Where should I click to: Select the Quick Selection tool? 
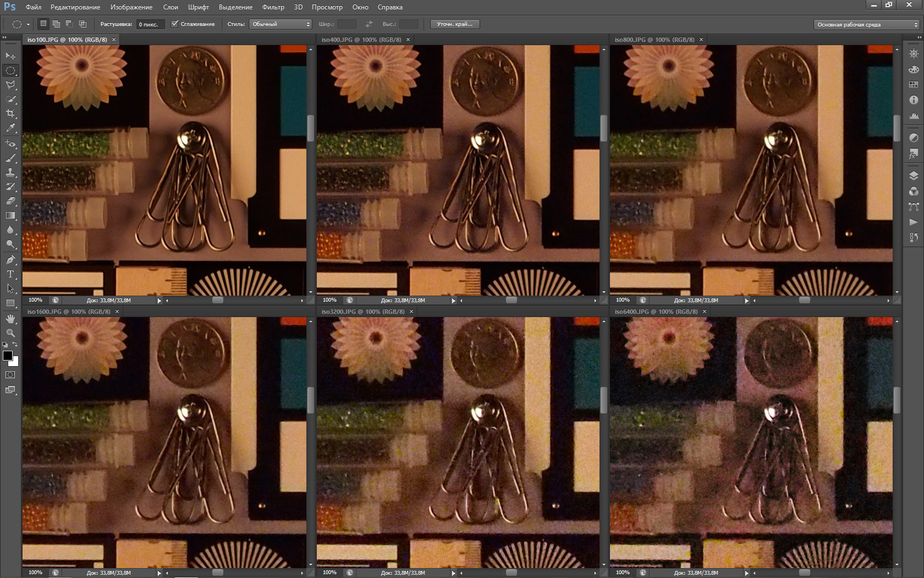pos(10,99)
